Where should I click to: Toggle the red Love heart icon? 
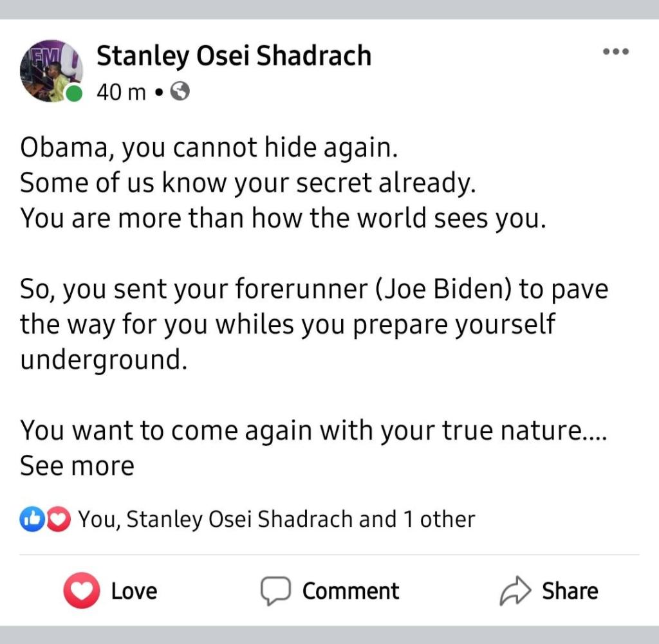coord(81,590)
